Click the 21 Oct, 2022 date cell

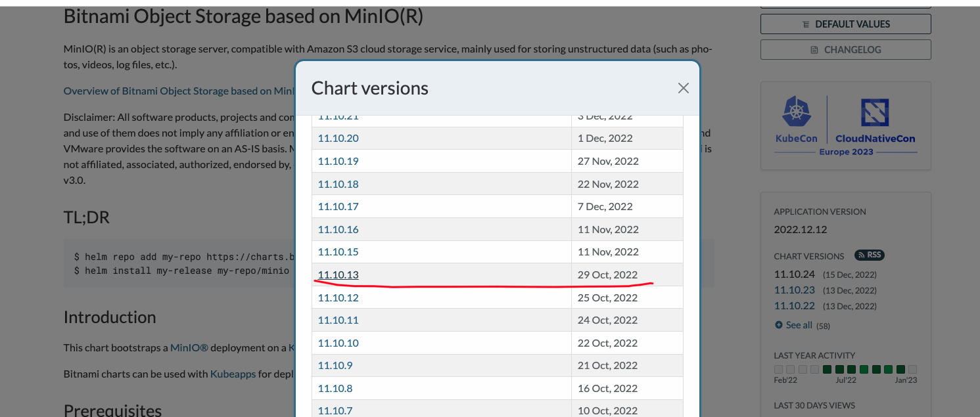pos(627,366)
